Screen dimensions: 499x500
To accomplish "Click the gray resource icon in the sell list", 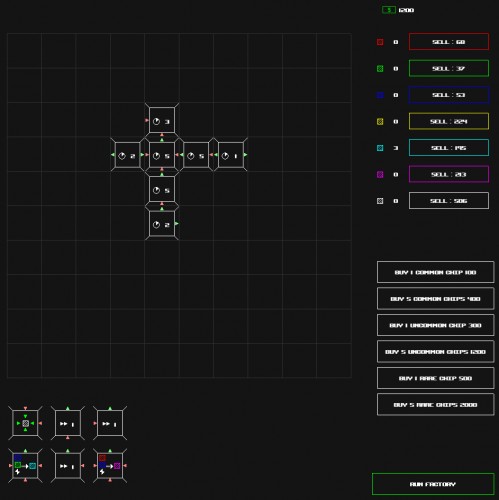I will [380, 201].
